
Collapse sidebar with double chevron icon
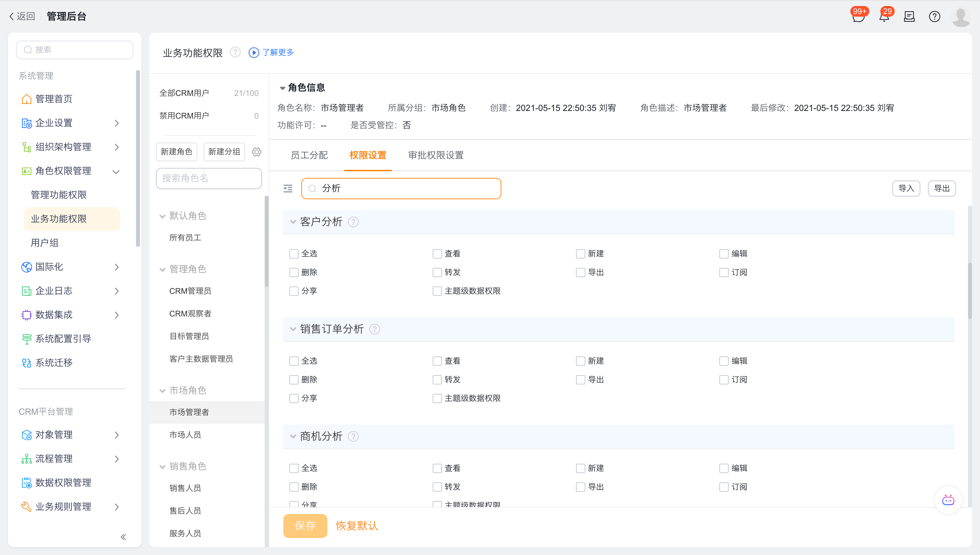pos(123,537)
